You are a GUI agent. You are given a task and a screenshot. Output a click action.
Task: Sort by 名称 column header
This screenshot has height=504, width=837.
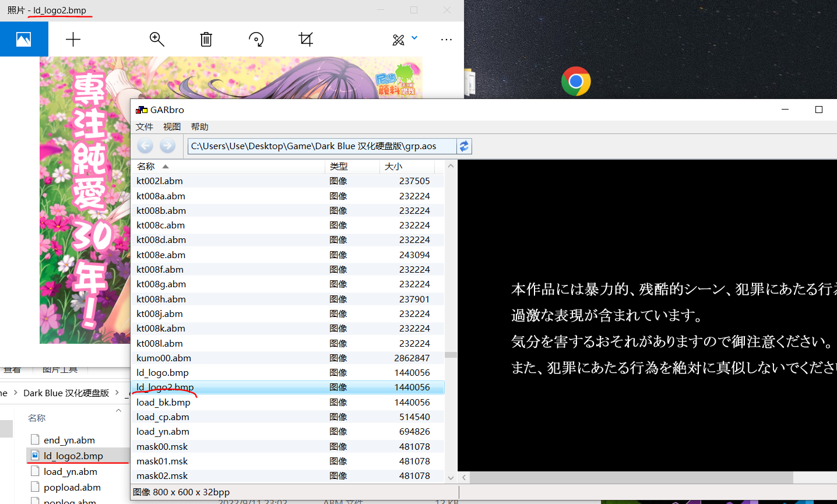146,167
